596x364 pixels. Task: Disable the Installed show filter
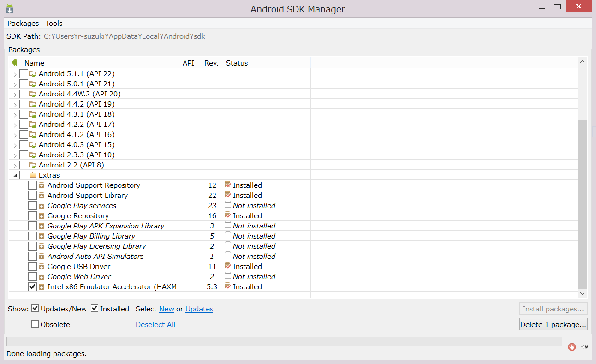click(94, 308)
